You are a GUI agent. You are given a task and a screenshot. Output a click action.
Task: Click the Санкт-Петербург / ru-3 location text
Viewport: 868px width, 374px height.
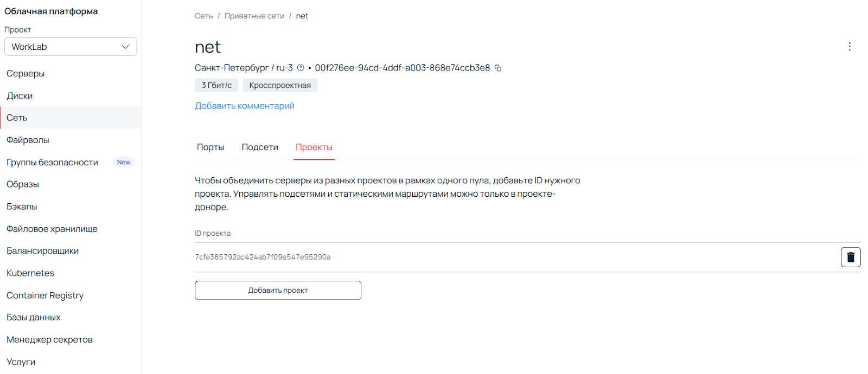(244, 68)
